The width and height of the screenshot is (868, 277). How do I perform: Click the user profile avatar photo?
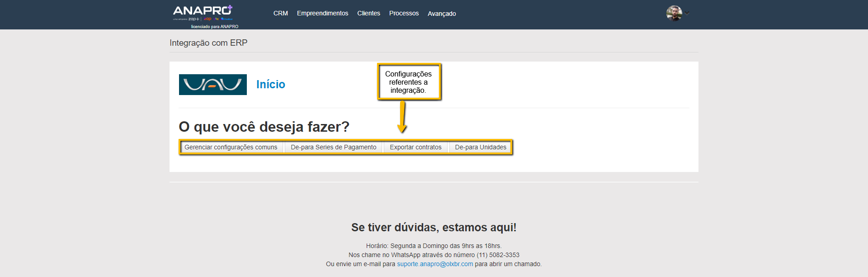point(674,13)
